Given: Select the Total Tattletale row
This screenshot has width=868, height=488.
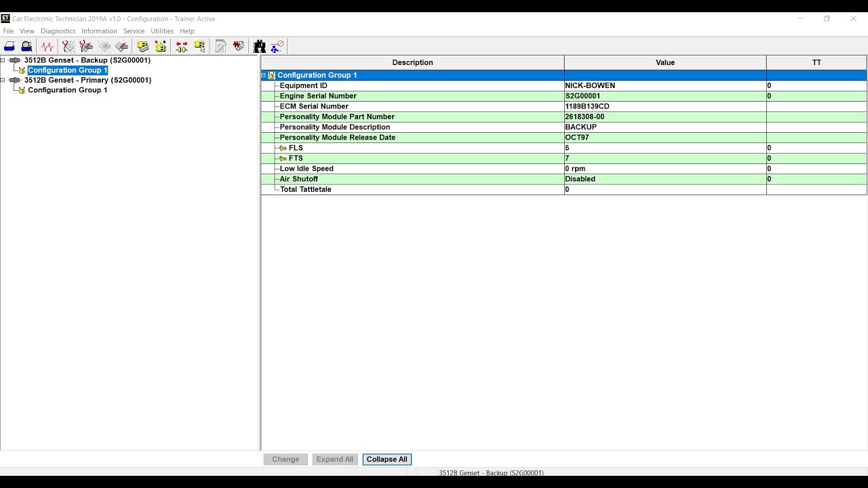Looking at the screenshot, I should pos(564,190).
